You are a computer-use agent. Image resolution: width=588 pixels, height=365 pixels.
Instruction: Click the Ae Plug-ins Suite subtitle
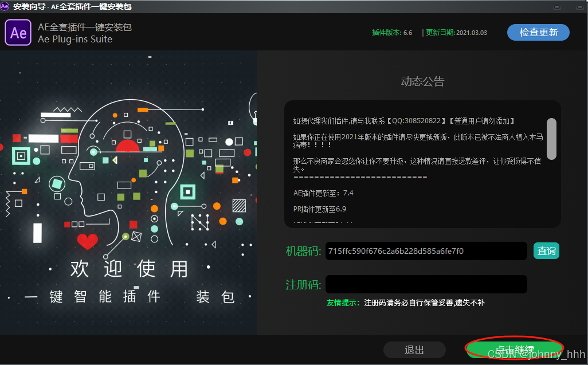tap(75, 39)
